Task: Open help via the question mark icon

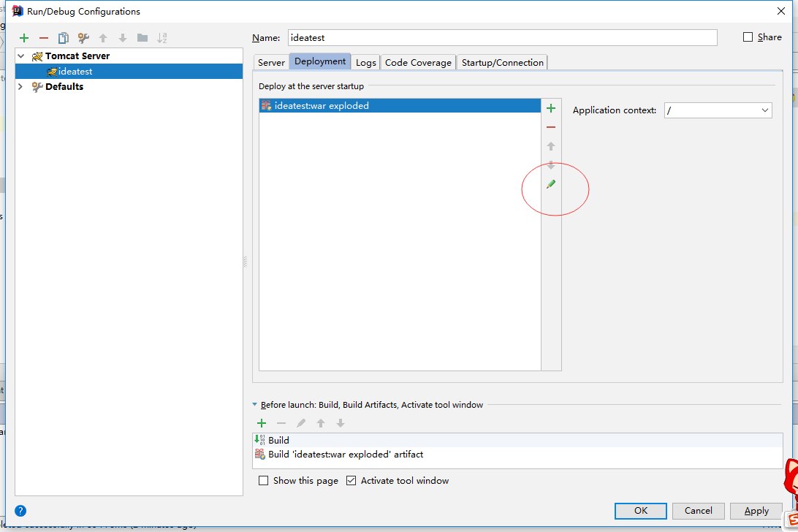Action: coord(20,511)
